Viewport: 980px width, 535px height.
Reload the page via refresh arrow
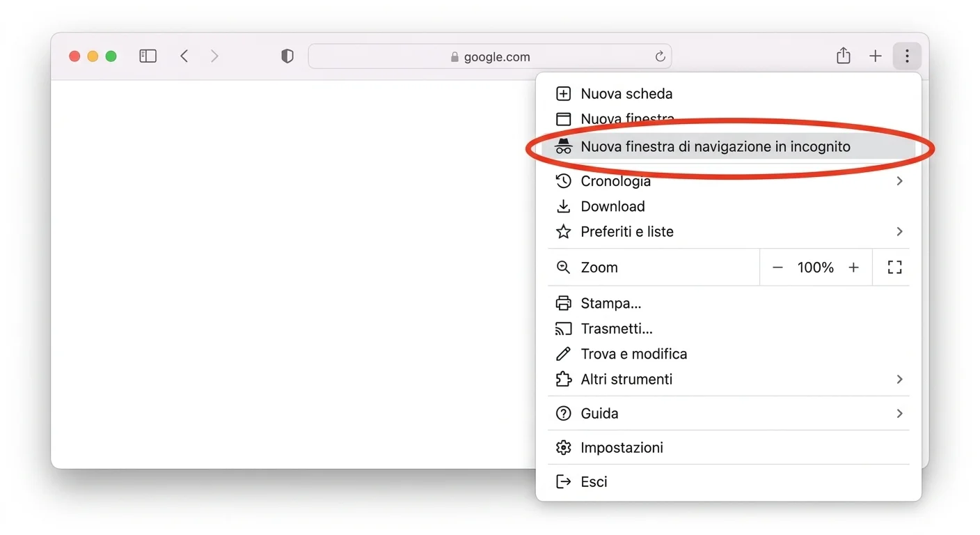pos(660,56)
